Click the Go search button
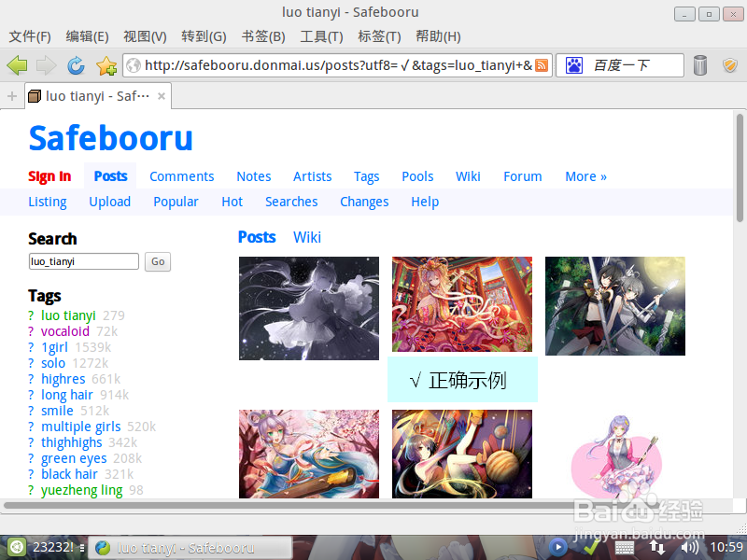Viewport: 747px width, 560px height. 158,261
